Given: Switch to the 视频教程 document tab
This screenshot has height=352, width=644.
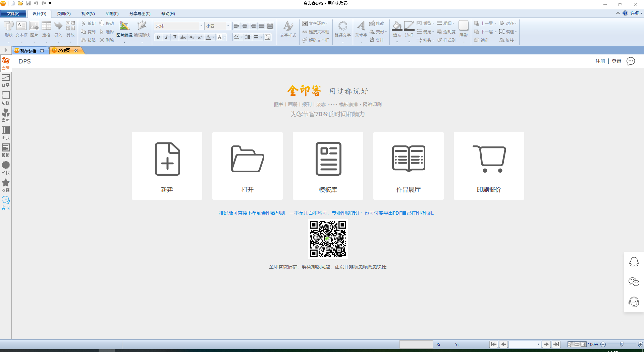Looking at the screenshot, I should 28,51.
